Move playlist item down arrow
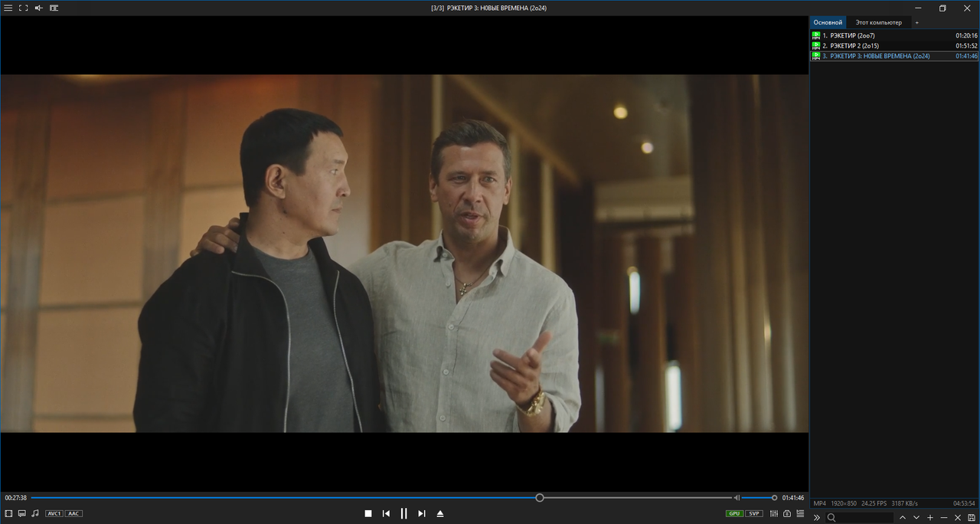 (x=916, y=518)
